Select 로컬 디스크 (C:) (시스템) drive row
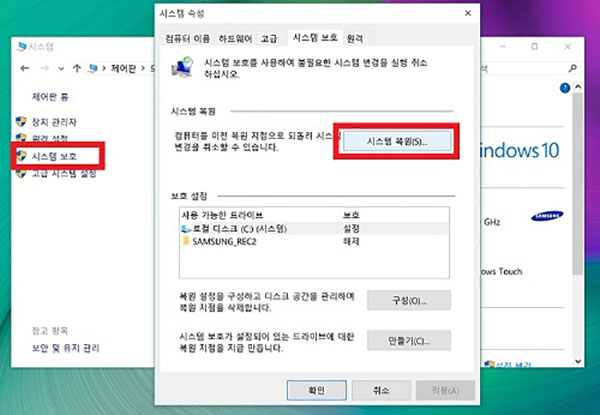The image size is (600, 415). (x=314, y=229)
